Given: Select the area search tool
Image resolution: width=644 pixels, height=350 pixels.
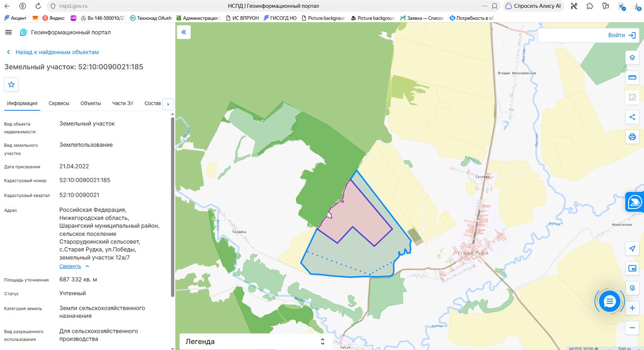Looking at the screenshot, I should (x=632, y=97).
